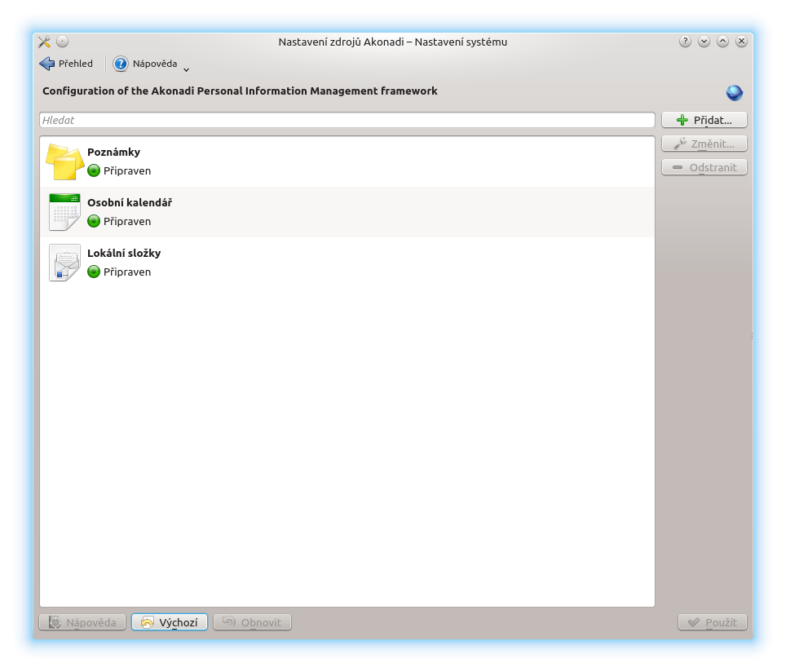This screenshot has width=786, height=672.
Task: Click the Obnovit reset button
Action: pos(251,623)
